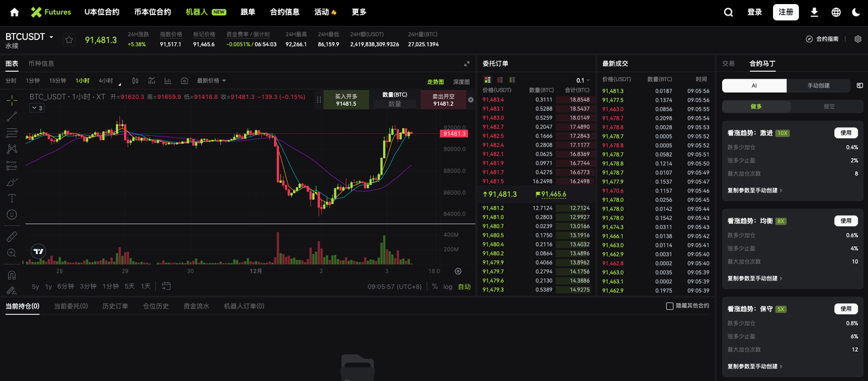Open the language globe icon
The image size is (868, 381).
pos(836,12)
